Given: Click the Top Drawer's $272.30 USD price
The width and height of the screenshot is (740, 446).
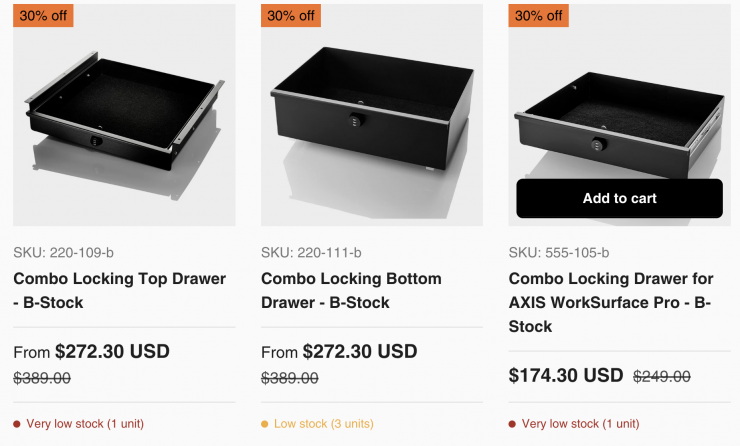Looking at the screenshot, I should (x=112, y=352).
